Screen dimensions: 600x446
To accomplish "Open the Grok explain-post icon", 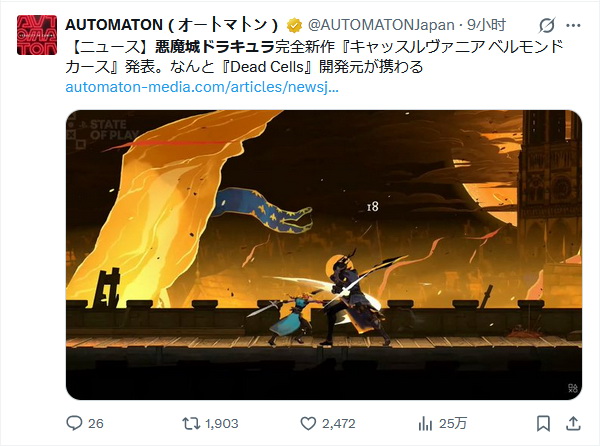I will click(546, 26).
